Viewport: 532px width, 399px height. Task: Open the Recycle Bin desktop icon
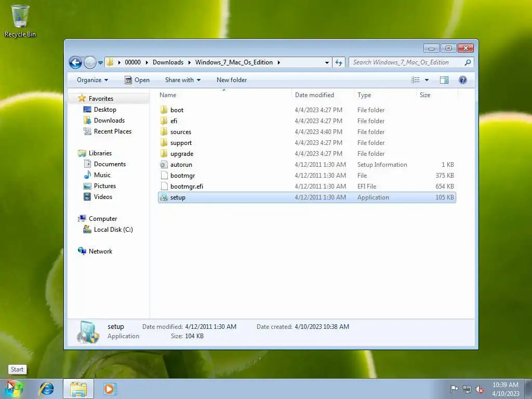pyautogui.click(x=20, y=20)
